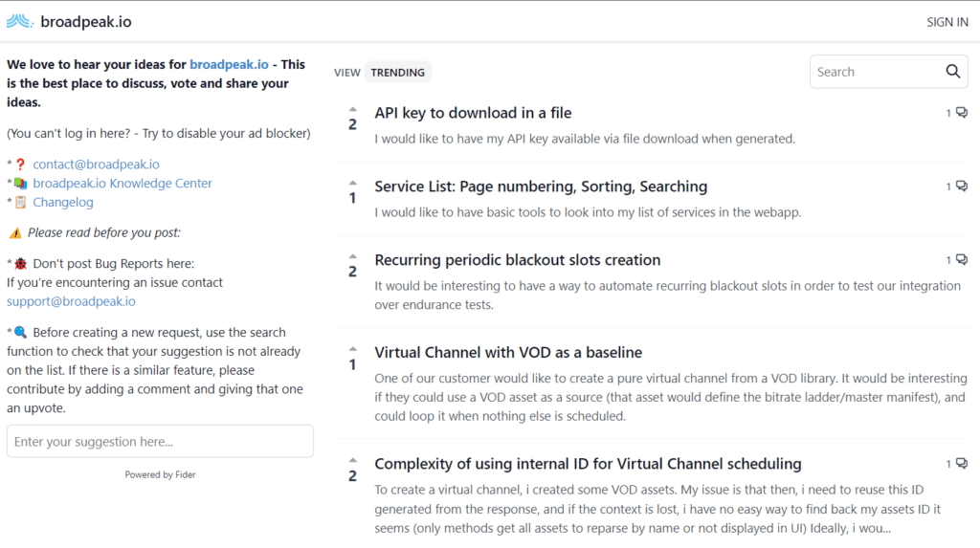Open post 'Recurring periodic blackout slots creation'

(x=518, y=260)
